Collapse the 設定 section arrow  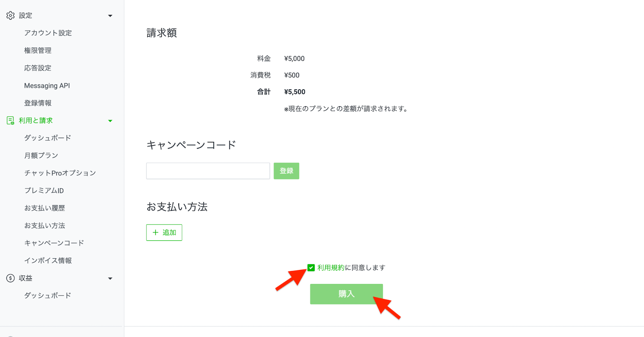tap(110, 16)
